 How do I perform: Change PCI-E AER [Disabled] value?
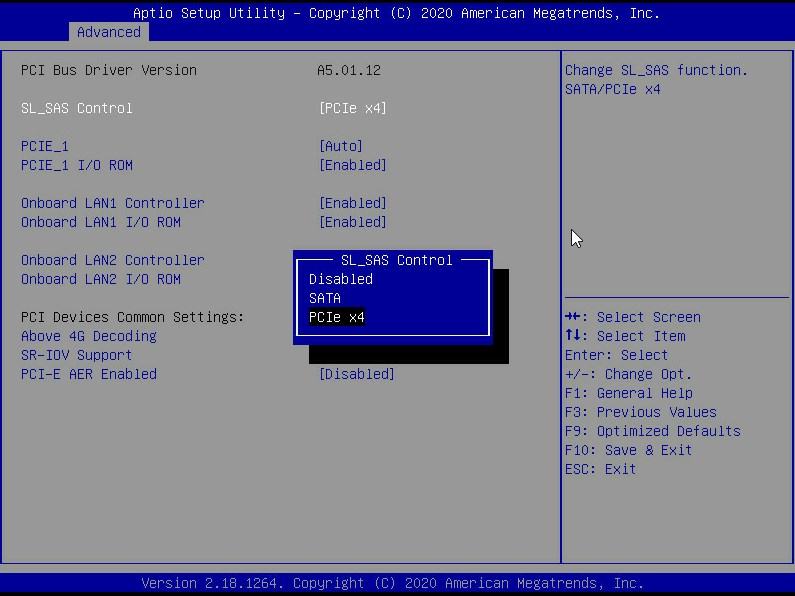point(357,374)
